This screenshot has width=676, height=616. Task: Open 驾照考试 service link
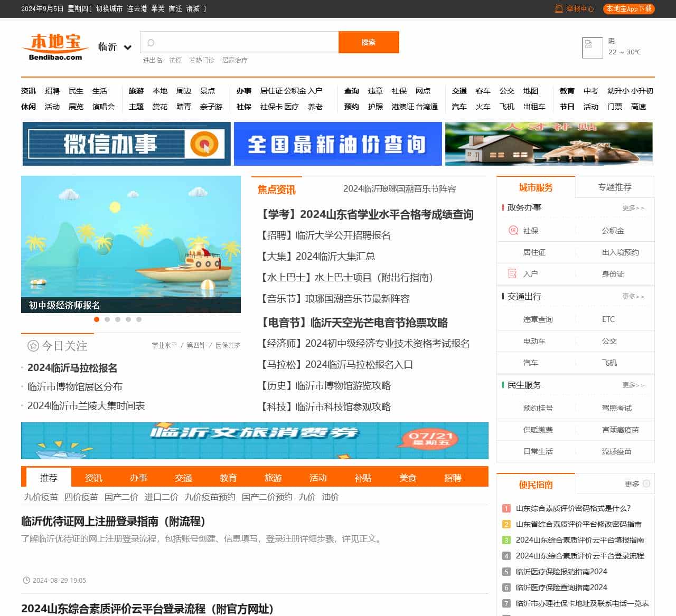pos(617,407)
